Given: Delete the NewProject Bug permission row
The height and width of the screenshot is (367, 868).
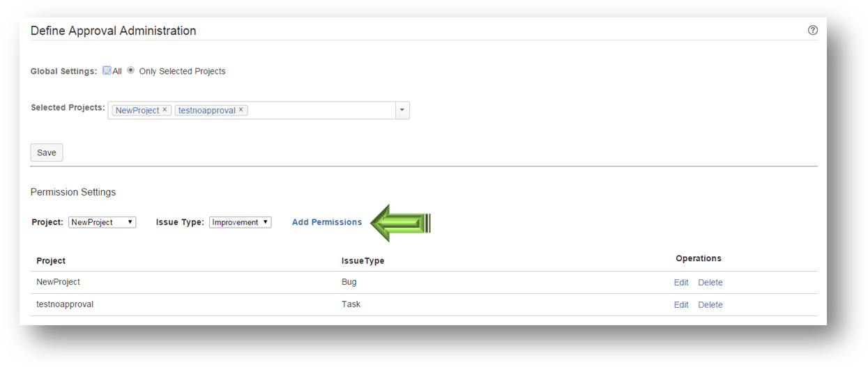Looking at the screenshot, I should [x=710, y=283].
